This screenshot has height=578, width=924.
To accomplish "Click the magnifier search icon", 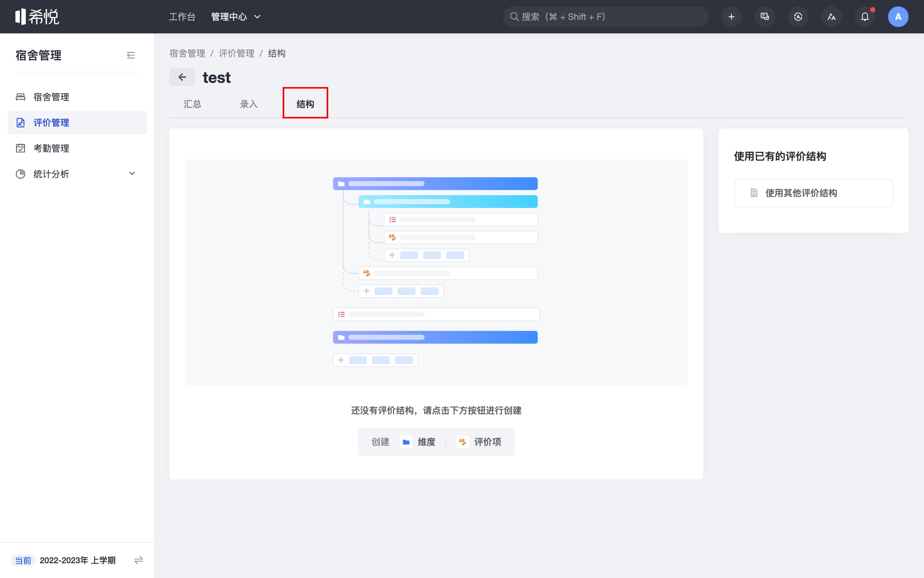I will tap(514, 17).
